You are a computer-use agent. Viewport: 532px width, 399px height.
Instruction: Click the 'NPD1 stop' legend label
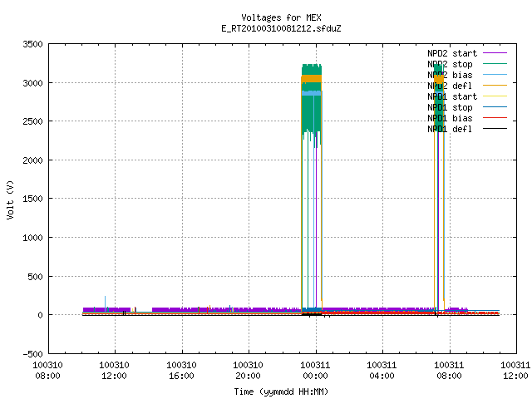[450, 107]
